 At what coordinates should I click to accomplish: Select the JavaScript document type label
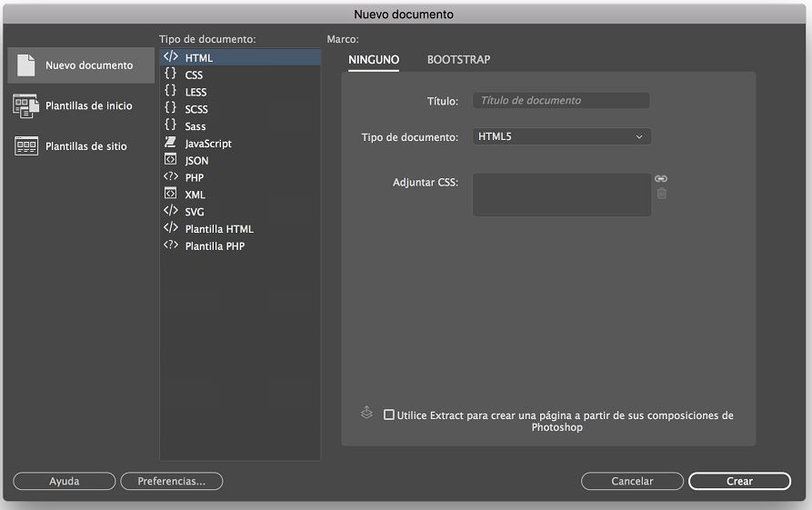tap(208, 144)
